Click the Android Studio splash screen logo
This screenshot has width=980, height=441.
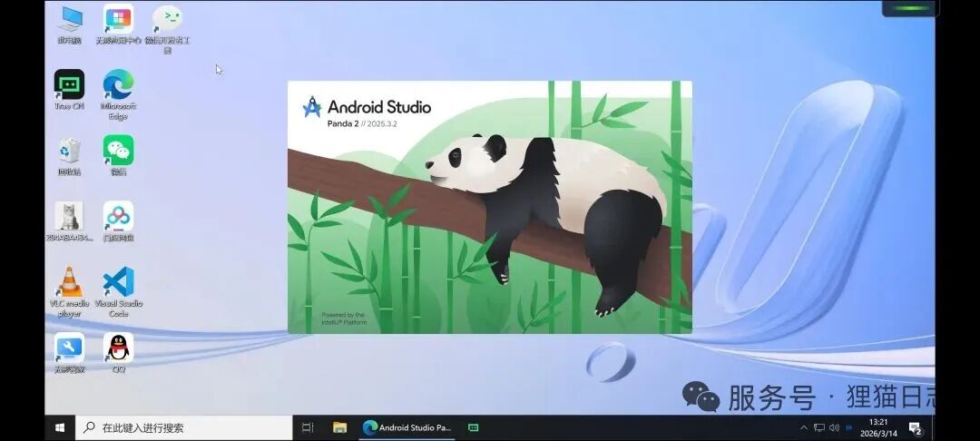coord(312,107)
